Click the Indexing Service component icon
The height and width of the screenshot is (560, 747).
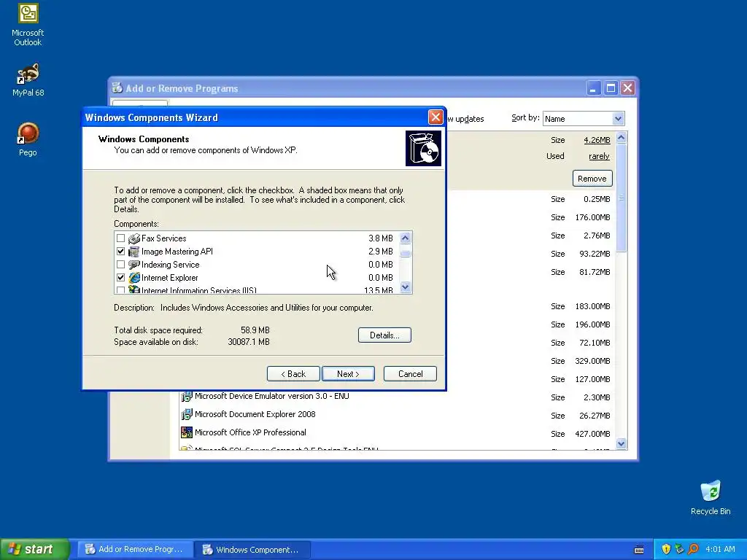(x=134, y=265)
